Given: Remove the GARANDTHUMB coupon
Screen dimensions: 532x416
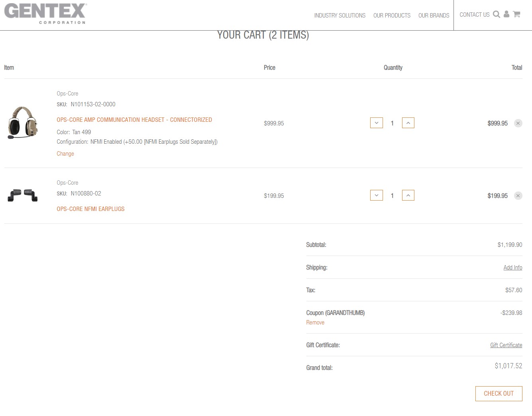Looking at the screenshot, I should [315, 322].
